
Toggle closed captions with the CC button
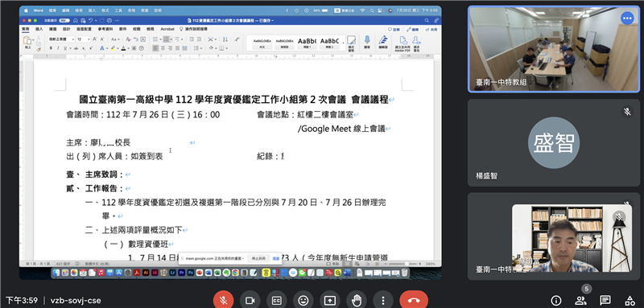(276, 301)
